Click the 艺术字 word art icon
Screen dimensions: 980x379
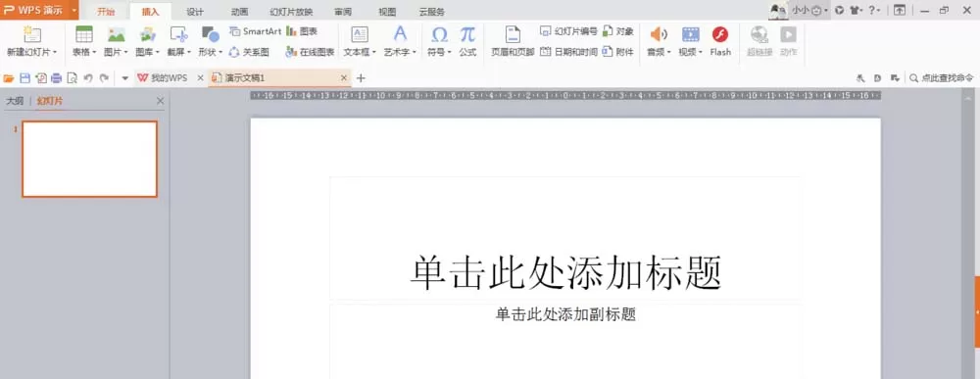[400, 34]
